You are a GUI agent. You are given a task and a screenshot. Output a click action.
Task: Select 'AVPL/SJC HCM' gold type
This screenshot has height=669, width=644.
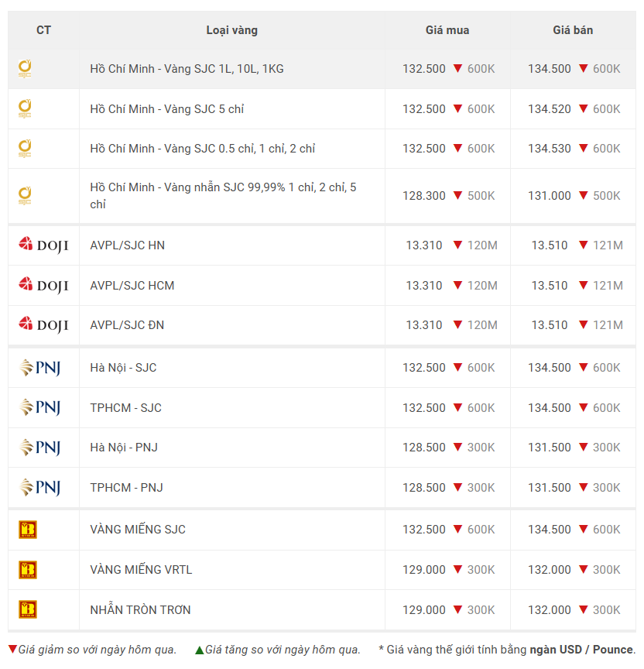tap(132, 286)
